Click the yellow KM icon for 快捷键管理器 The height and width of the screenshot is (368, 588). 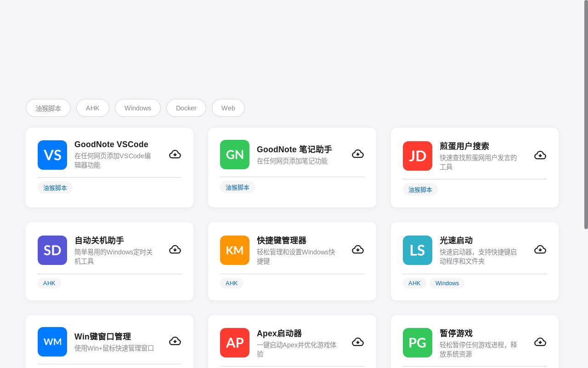click(235, 250)
